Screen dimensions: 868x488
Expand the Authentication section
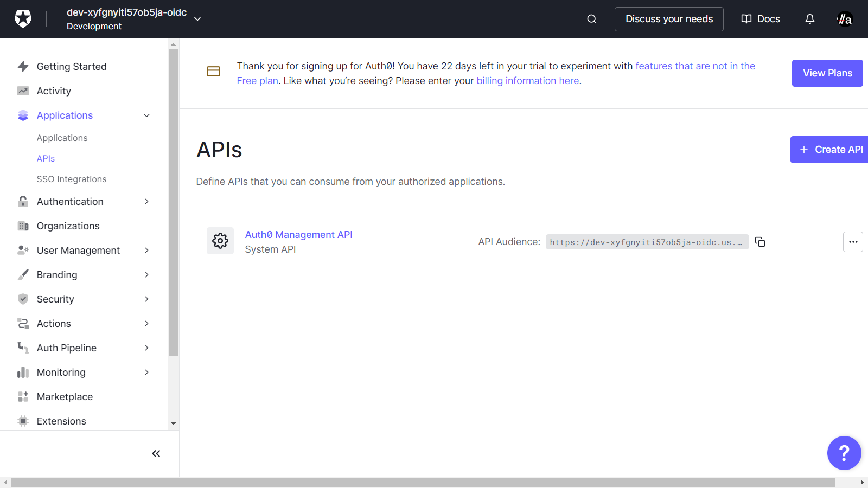coord(146,202)
